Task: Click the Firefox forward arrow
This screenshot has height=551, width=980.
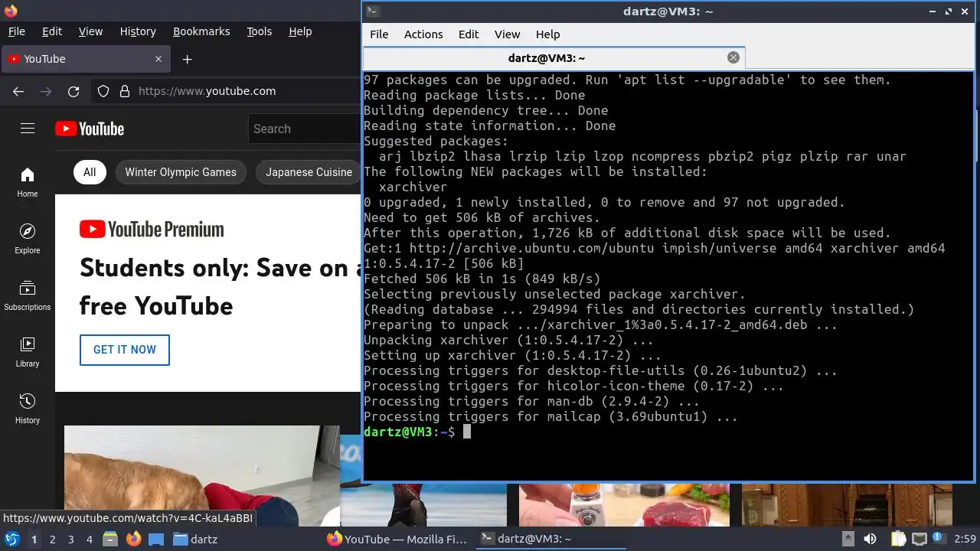Action: click(x=46, y=91)
